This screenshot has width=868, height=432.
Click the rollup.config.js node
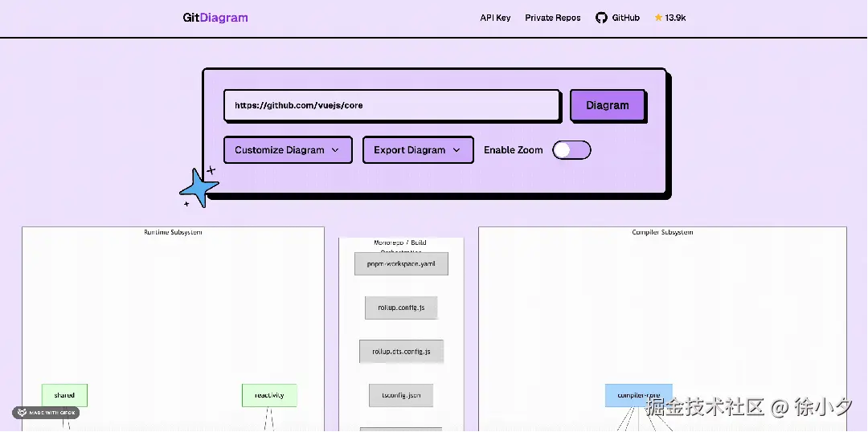point(401,308)
